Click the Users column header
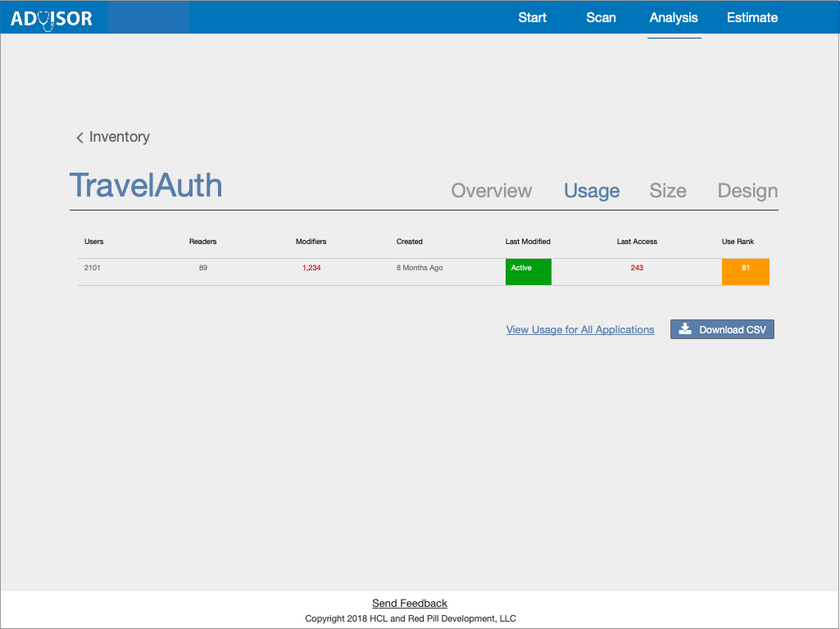Viewport: 840px width, 629px height. (93, 242)
